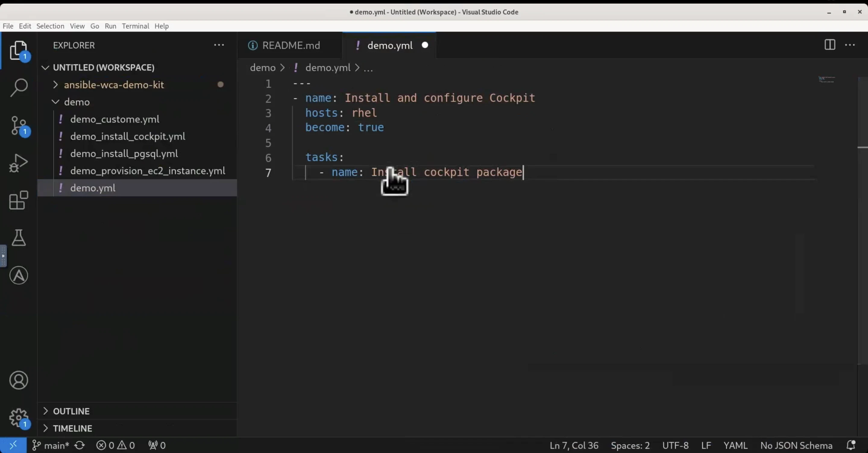This screenshot has width=868, height=453.
Task: Click the editor vertical scrollbar
Action: pyautogui.click(x=863, y=221)
